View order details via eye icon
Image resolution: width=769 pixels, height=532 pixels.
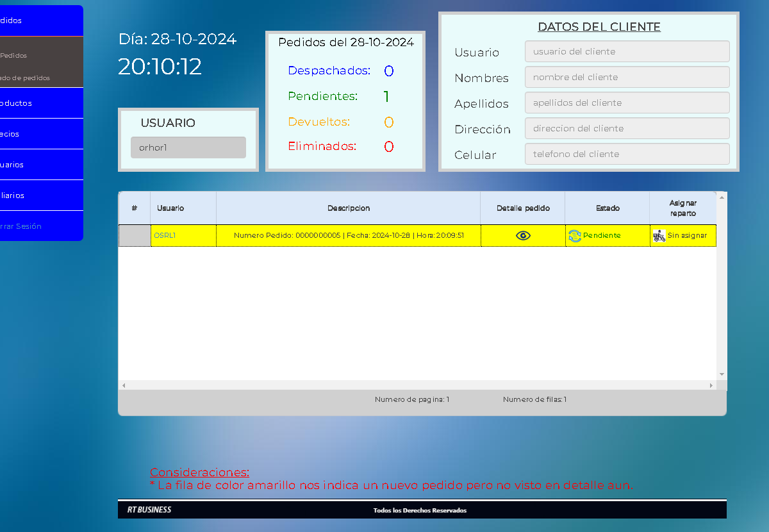click(x=523, y=236)
